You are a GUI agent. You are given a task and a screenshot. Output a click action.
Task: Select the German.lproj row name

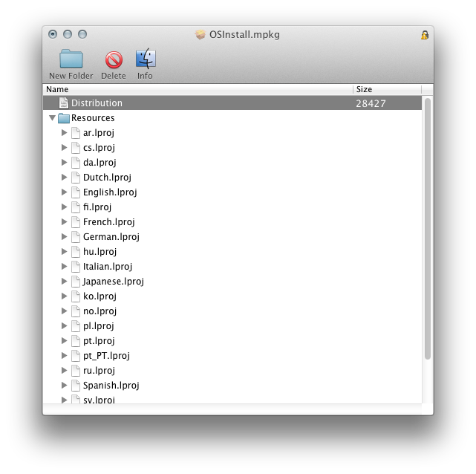pyautogui.click(x=111, y=237)
